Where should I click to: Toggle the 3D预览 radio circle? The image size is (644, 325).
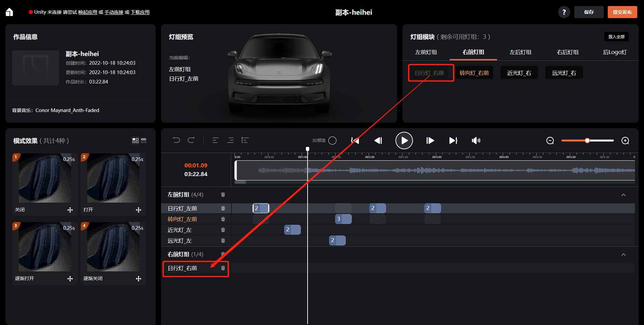click(332, 141)
